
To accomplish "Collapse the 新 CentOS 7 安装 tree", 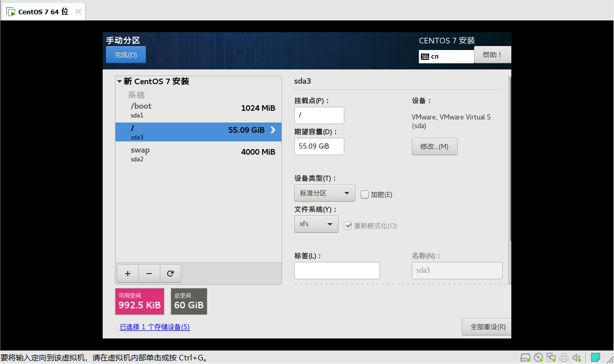I will 119,81.
